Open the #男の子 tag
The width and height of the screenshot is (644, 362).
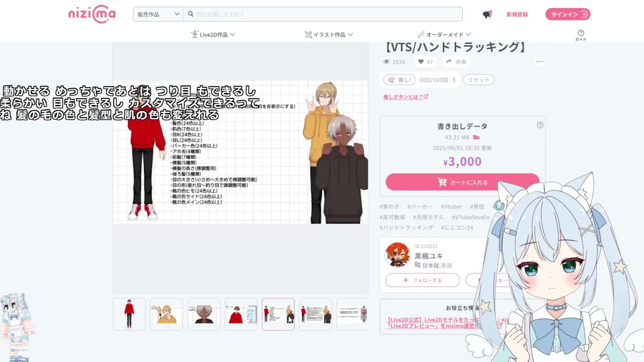tap(389, 207)
